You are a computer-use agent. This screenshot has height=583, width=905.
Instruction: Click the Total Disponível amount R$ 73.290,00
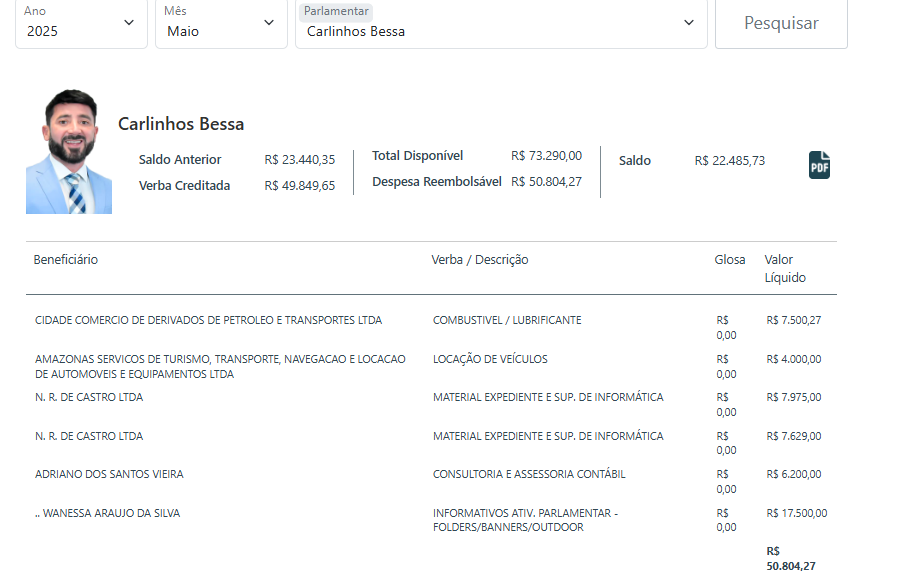(546, 156)
